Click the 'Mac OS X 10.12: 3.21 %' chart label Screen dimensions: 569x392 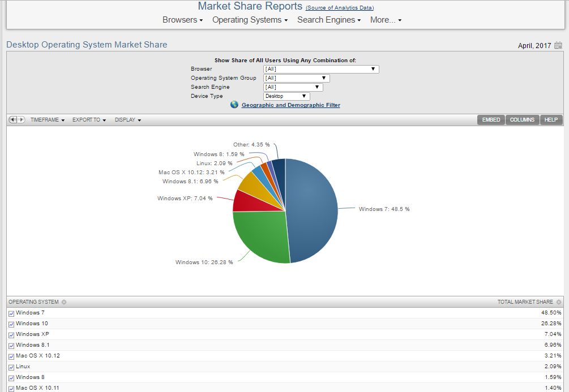[x=191, y=173]
